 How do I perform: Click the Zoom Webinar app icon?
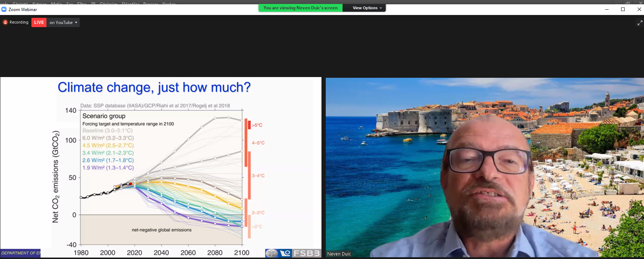point(4,10)
